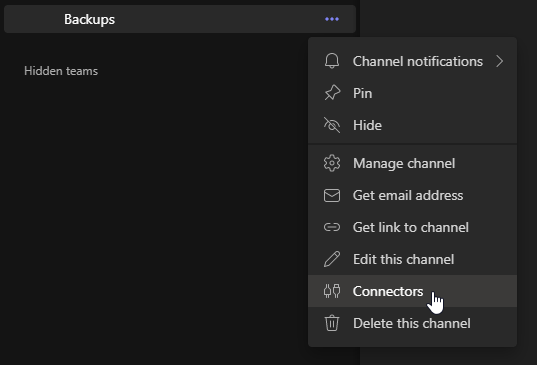Expand the Channel notifications submenu chevron
The height and width of the screenshot is (365, 537).
coord(500,61)
